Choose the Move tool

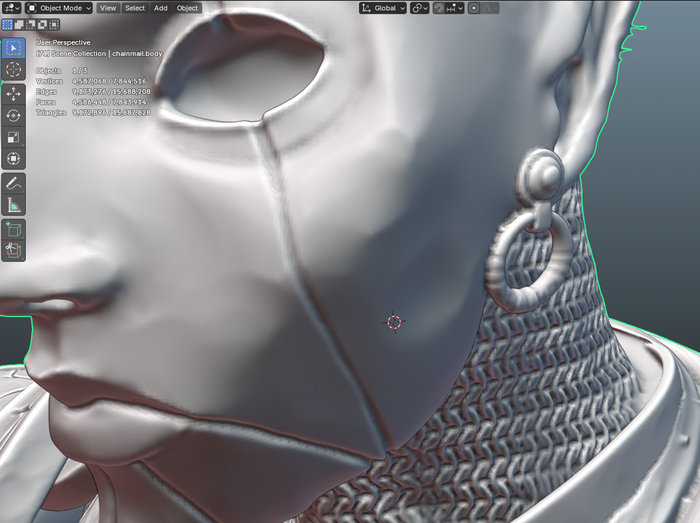(x=14, y=93)
